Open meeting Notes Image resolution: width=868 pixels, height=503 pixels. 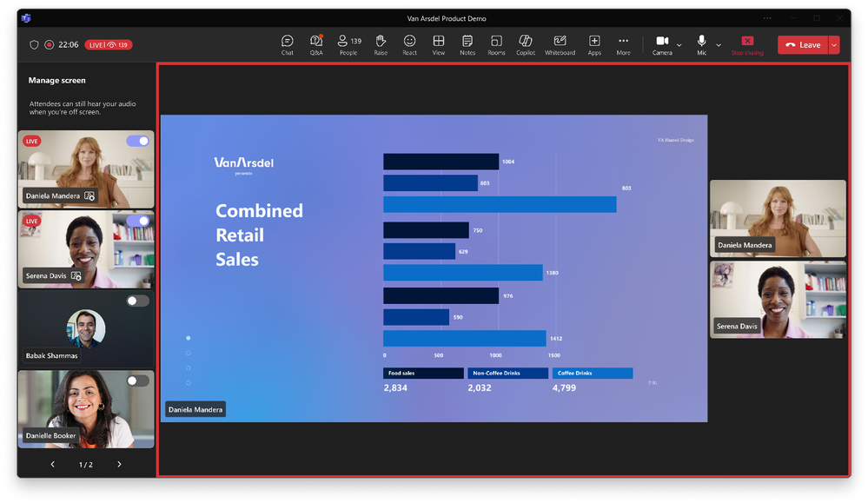pyautogui.click(x=467, y=45)
